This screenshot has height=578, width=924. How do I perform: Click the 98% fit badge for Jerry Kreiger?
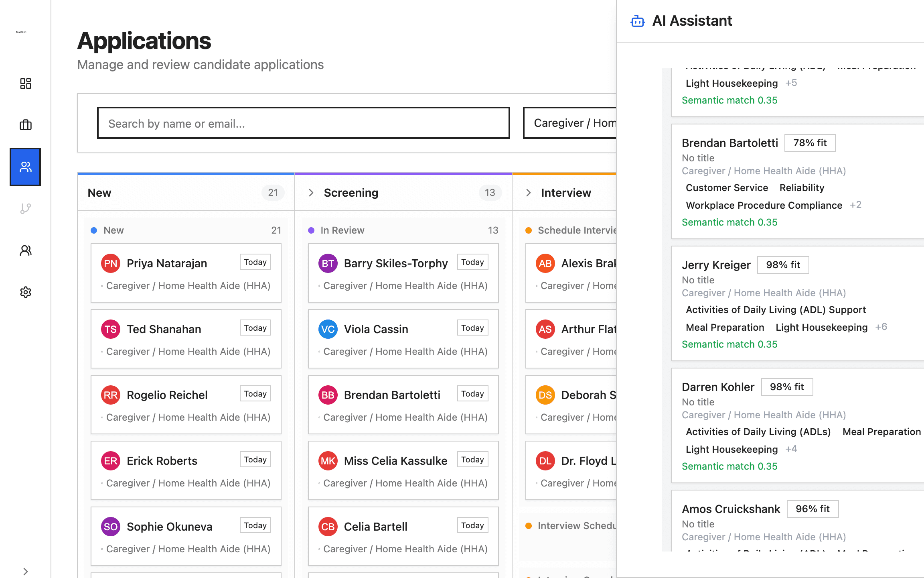tap(783, 265)
